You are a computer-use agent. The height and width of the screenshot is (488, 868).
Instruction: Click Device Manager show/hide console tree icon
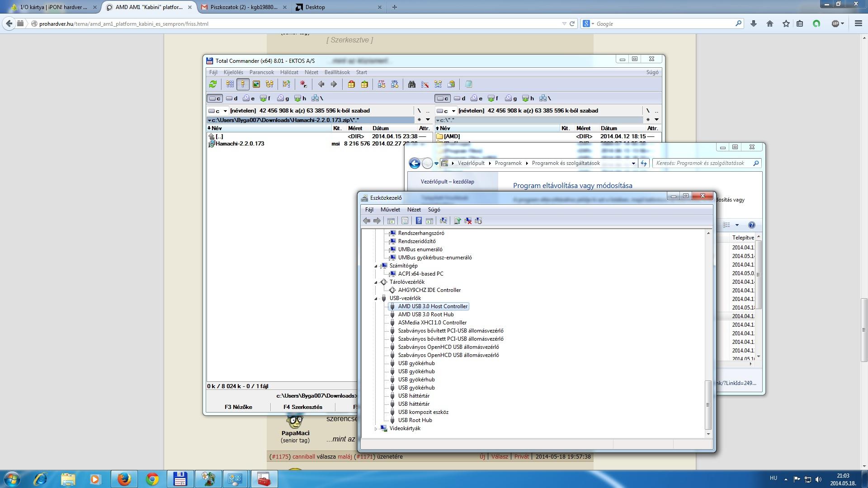391,221
